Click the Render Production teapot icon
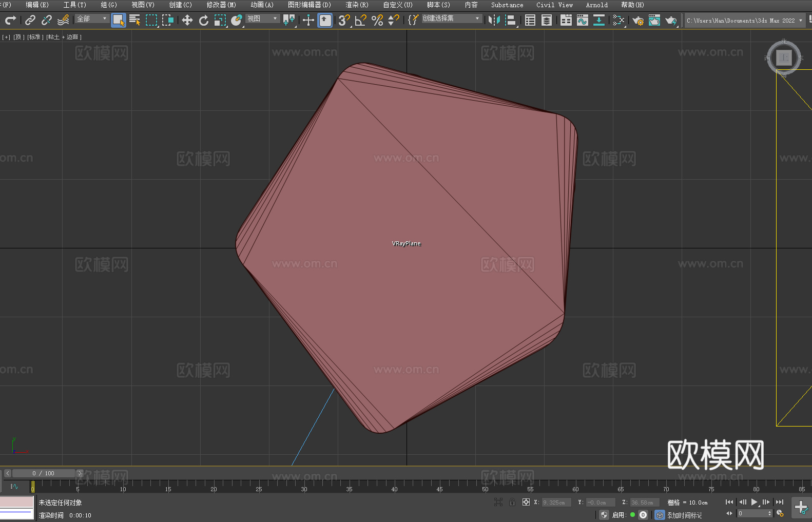Viewport: 812px width, 522px height. (x=671, y=20)
